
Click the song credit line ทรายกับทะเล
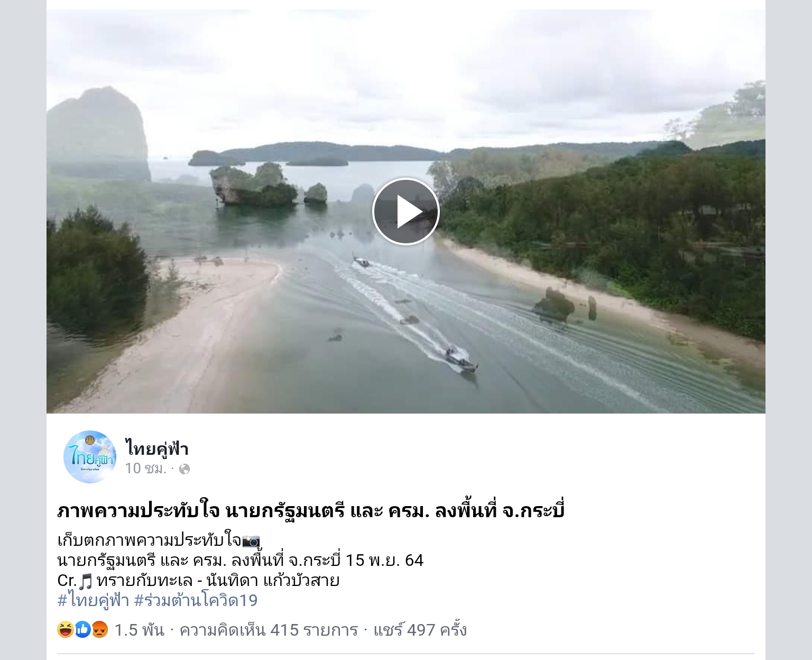pos(198,581)
